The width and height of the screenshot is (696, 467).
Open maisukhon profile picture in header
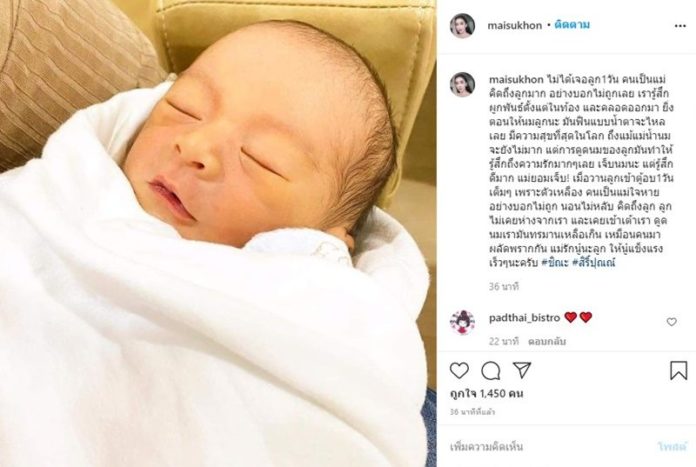click(x=463, y=26)
